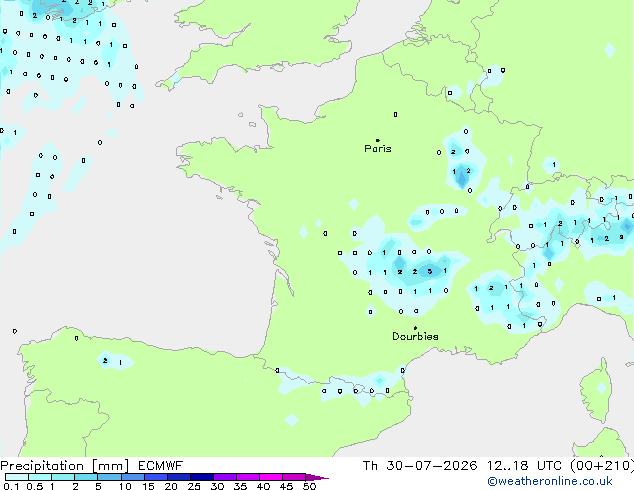Select the 0.5–1 mm legend swatch

(40, 477)
